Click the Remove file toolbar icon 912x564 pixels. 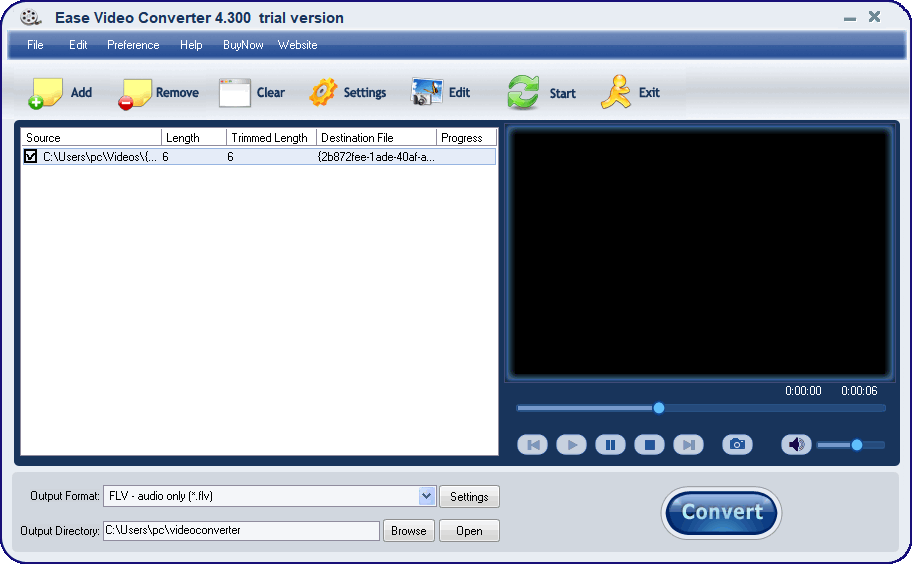coord(135,94)
